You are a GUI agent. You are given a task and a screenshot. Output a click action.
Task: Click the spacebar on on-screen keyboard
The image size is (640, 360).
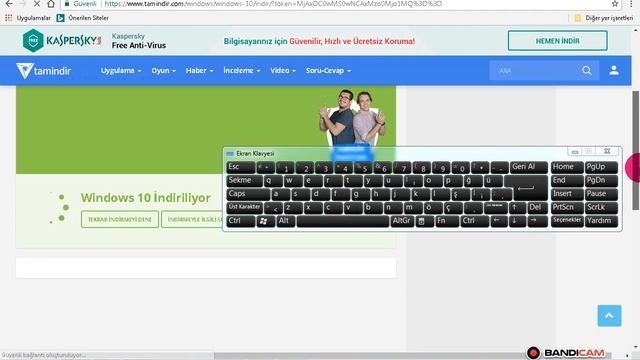point(343,221)
